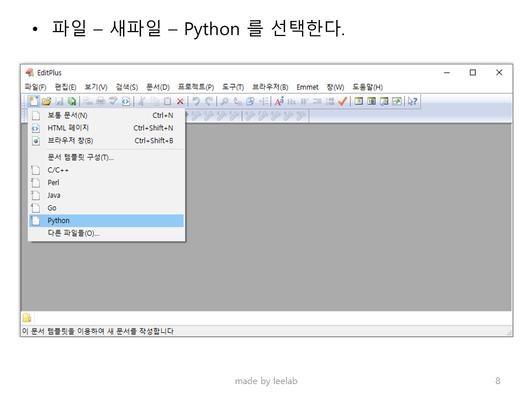Click the single floppy Save icon
532x399 pixels.
pyautogui.click(x=59, y=101)
